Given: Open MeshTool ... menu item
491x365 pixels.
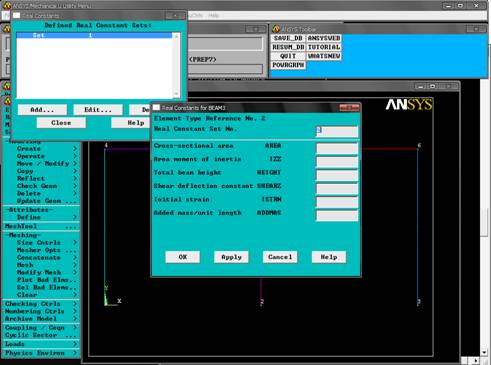Looking at the screenshot, I should pos(42,226).
